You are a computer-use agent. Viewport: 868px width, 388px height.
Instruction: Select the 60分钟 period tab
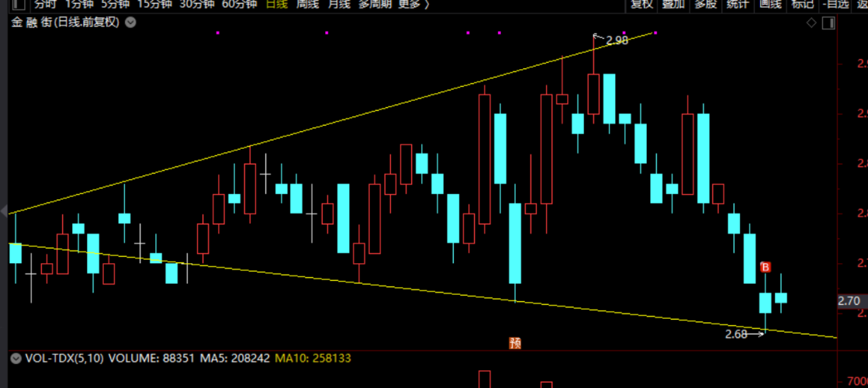(x=239, y=5)
